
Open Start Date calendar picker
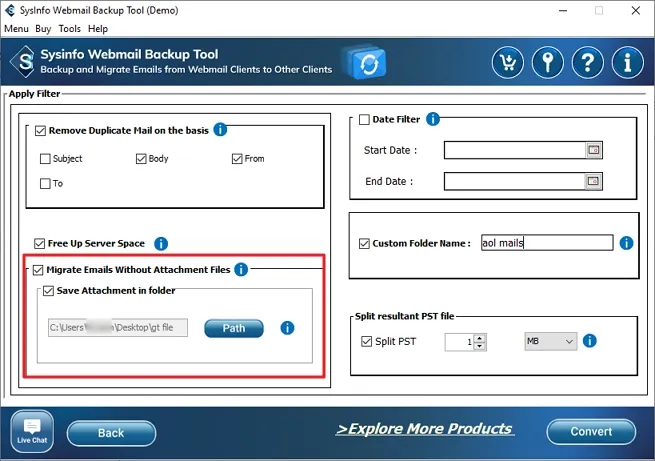click(x=594, y=150)
